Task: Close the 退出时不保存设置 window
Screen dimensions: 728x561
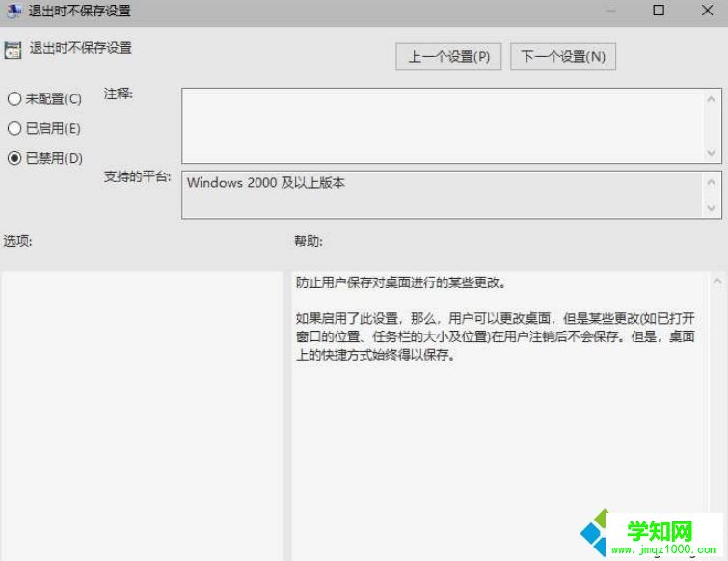Action: 707,11
